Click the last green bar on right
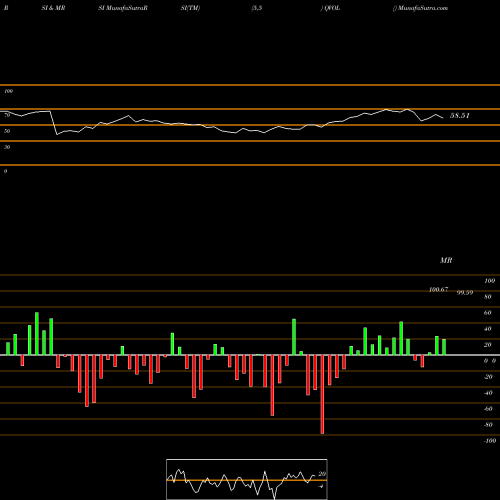Viewport: 500px width, 500px height. pos(444,347)
